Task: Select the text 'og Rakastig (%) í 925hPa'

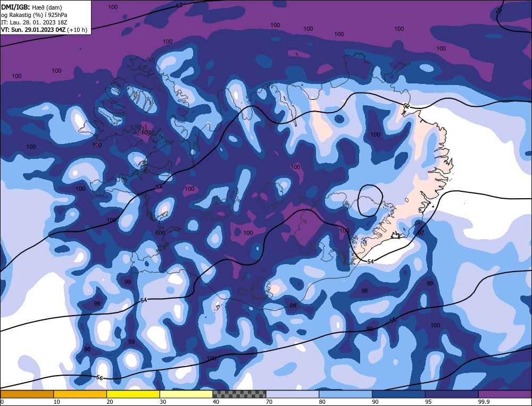Action: (x=34, y=15)
